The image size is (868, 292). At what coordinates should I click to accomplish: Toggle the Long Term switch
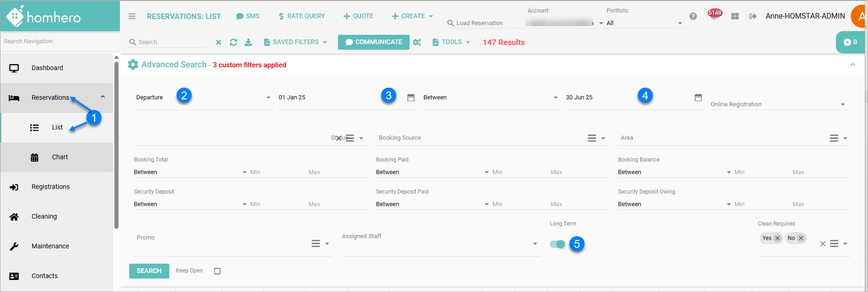(557, 244)
